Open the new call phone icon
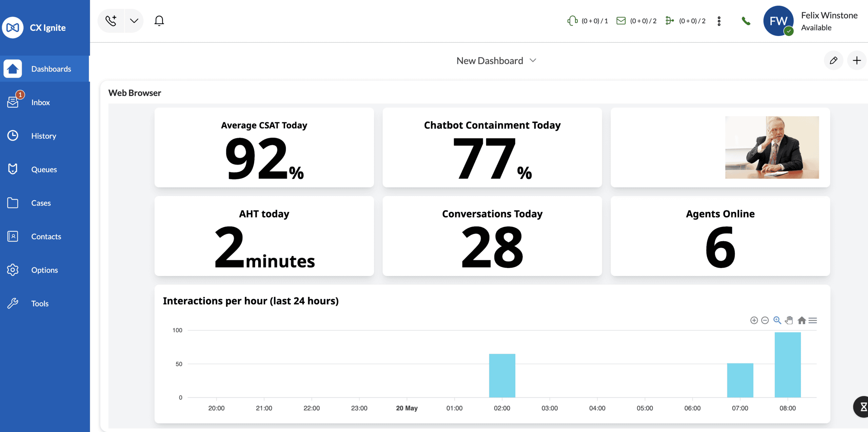This screenshot has height=432, width=868. pyautogui.click(x=111, y=21)
